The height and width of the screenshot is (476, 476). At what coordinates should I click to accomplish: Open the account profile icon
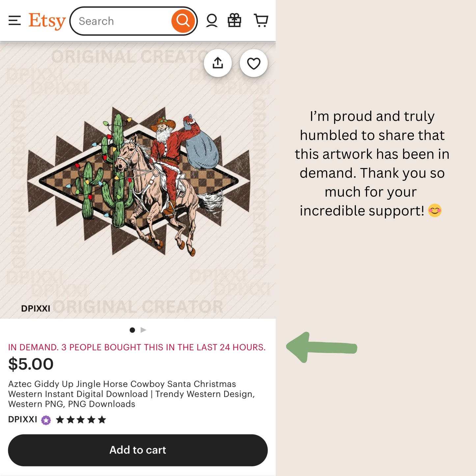(211, 21)
